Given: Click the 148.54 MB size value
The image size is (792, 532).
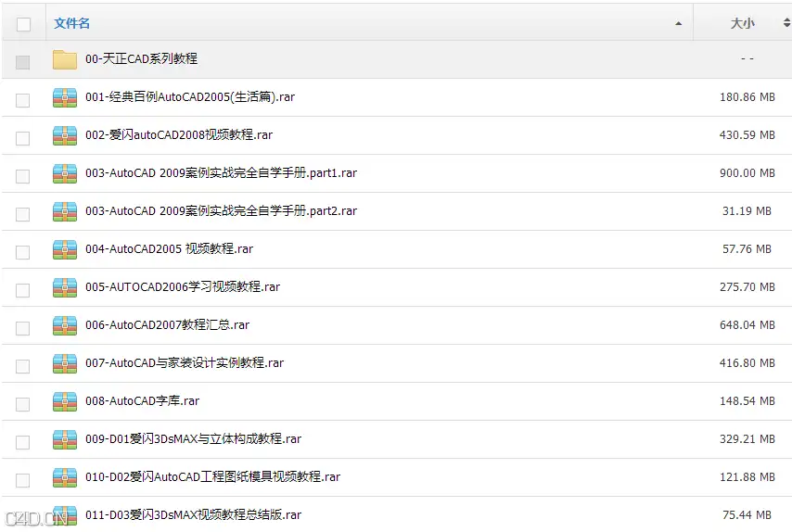Looking at the screenshot, I should pos(747,400).
